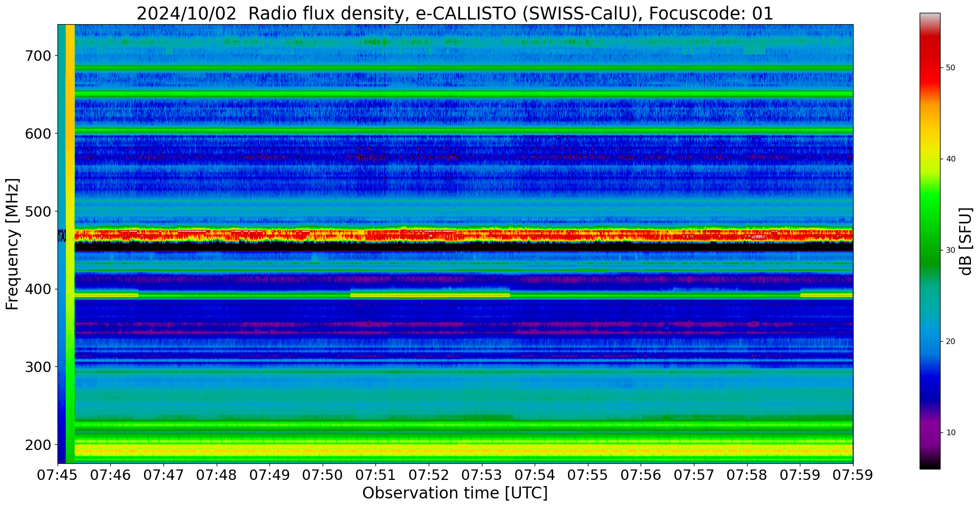This screenshot has width=980, height=507.
Task: Click the 07:54 time tick label
Action: [x=535, y=475]
